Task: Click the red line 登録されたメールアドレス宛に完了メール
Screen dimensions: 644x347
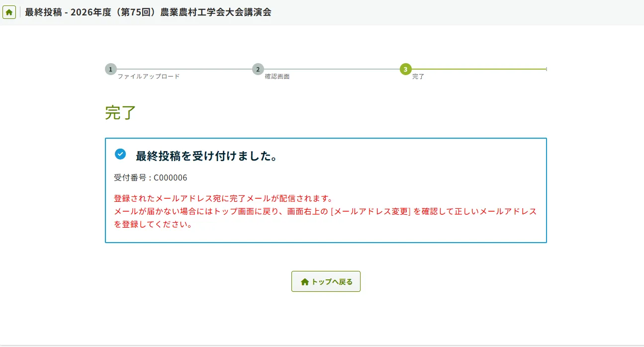Action: pos(223,198)
